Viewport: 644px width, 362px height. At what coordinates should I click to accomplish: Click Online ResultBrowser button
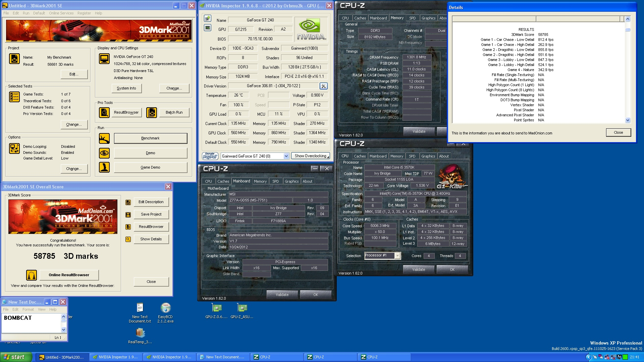pos(69,275)
